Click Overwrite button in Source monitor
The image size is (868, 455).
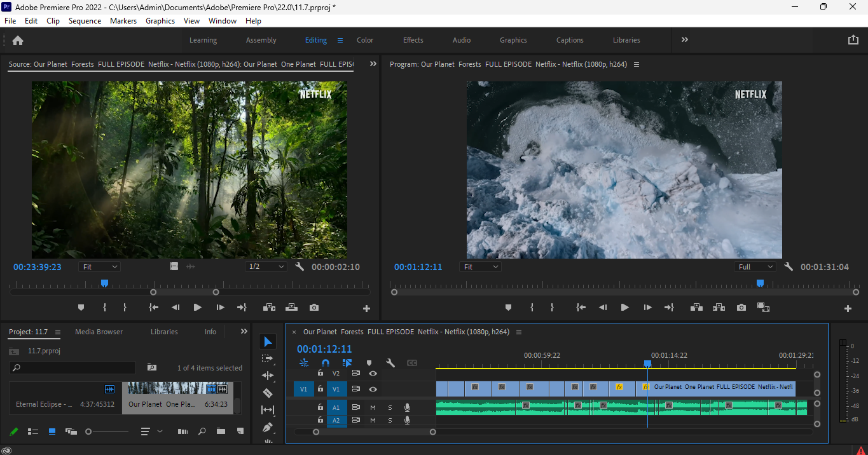pyautogui.click(x=291, y=308)
